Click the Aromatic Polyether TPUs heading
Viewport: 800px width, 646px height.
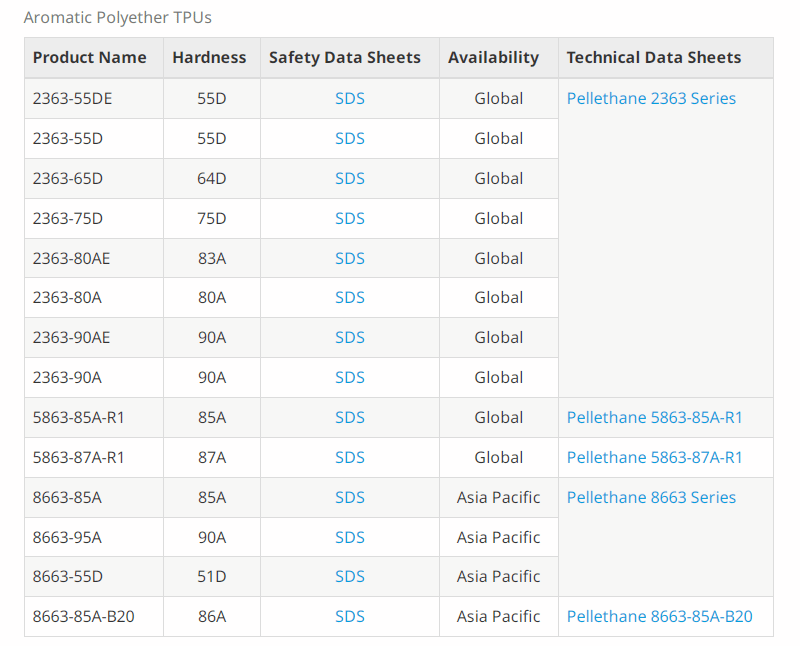click(x=117, y=18)
